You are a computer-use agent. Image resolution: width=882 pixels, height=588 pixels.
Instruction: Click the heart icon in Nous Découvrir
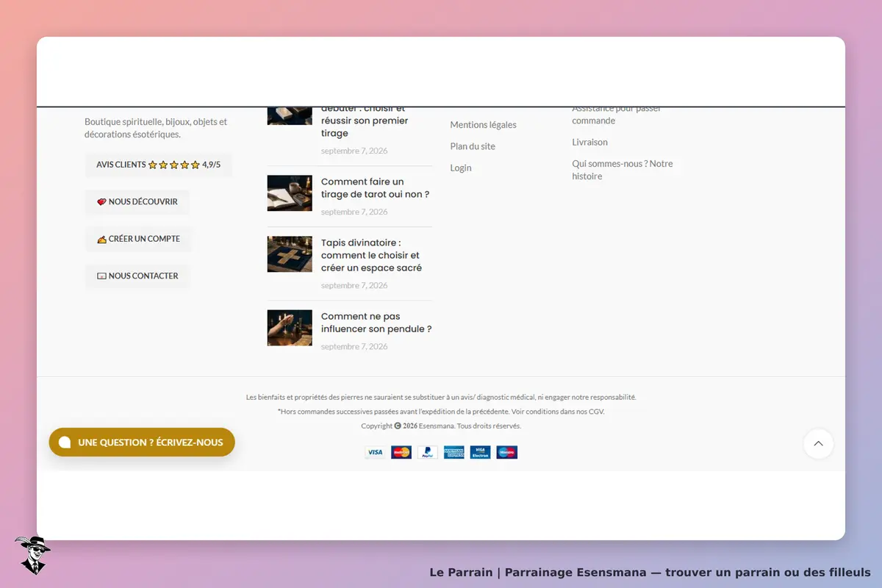[101, 202]
